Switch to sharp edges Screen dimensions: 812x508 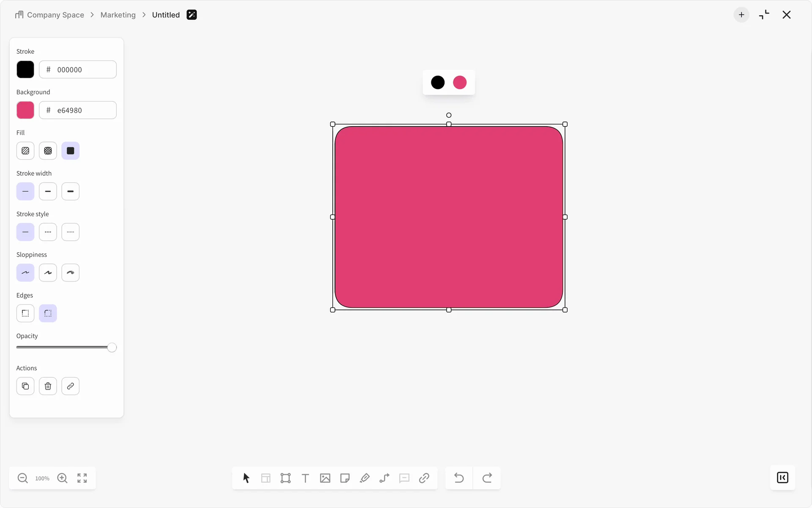coord(25,313)
